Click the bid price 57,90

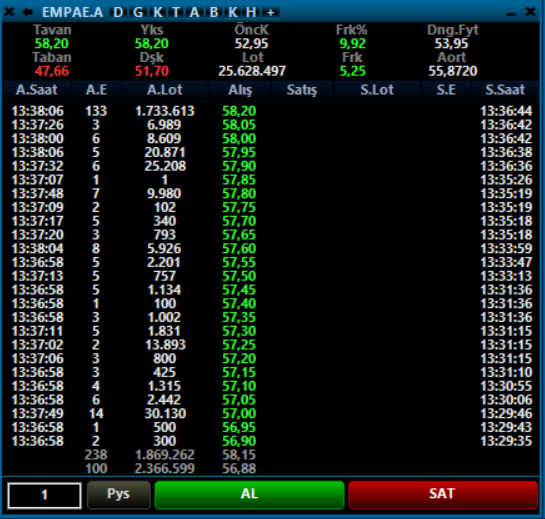coord(239,166)
